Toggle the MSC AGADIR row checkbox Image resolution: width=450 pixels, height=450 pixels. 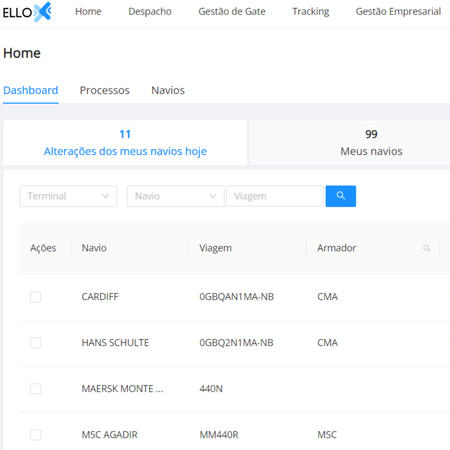tap(36, 435)
